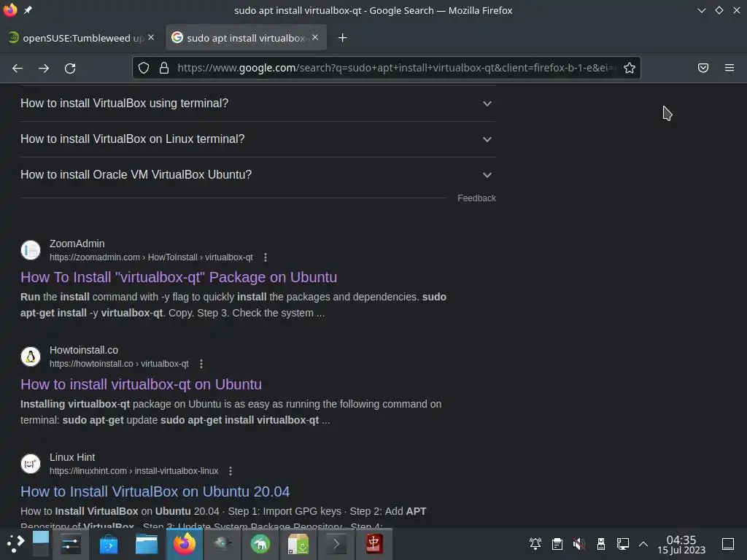Open the Firefox hamburger application menu
The image size is (747, 560).
(729, 68)
